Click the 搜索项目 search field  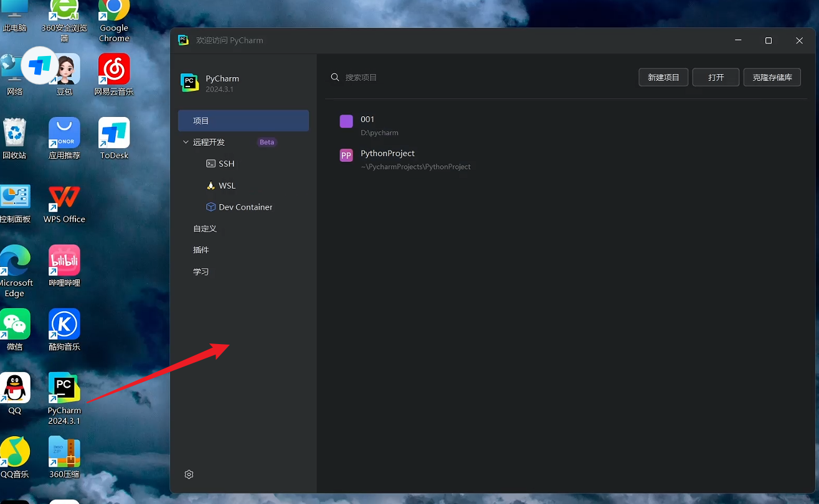point(480,77)
